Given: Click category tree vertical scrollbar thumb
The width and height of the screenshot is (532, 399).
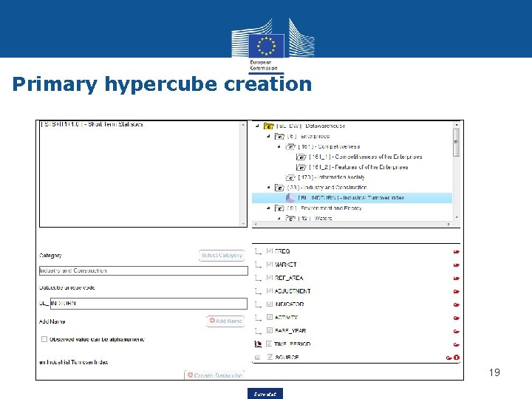Looking at the screenshot, I should (x=457, y=143).
